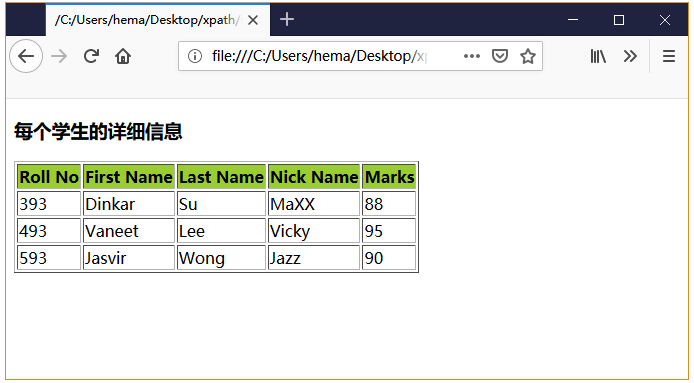Screen dimensions: 694x383
Task: Open a new tab with plus
Action: pos(287,19)
